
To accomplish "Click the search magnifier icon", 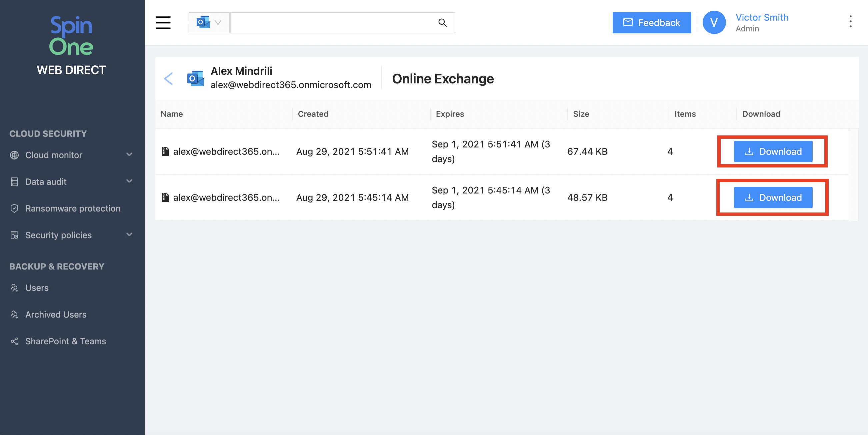I will [442, 23].
